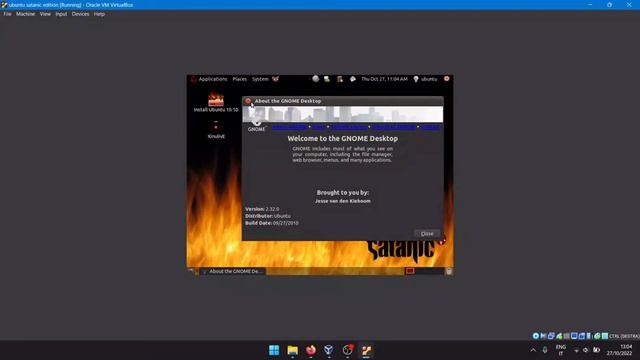The width and height of the screenshot is (640, 360).
Task: Open the VirtualBox Help menu
Action: [99, 14]
